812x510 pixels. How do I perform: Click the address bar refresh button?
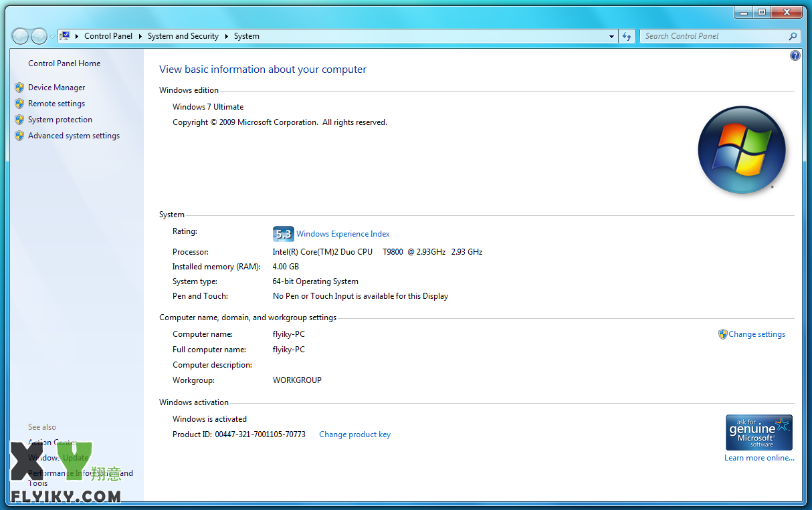tap(627, 37)
